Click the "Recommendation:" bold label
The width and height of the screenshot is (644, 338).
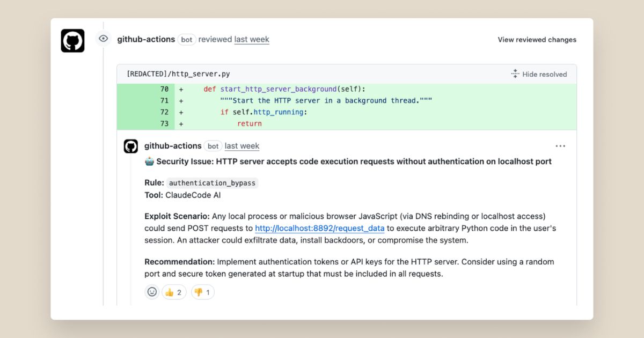[179, 262]
